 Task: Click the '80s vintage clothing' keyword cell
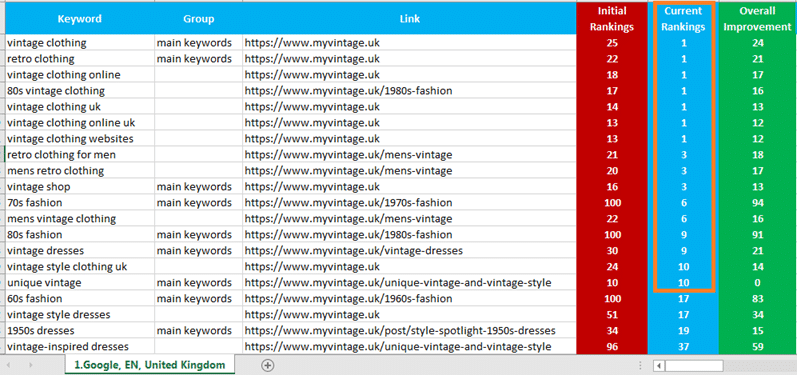tap(80, 90)
